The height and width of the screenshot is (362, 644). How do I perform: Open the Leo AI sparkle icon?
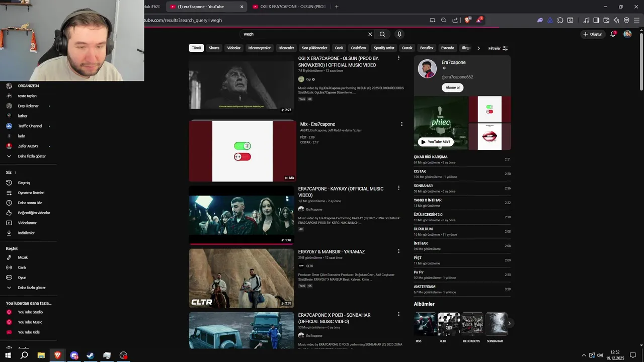tap(616, 20)
